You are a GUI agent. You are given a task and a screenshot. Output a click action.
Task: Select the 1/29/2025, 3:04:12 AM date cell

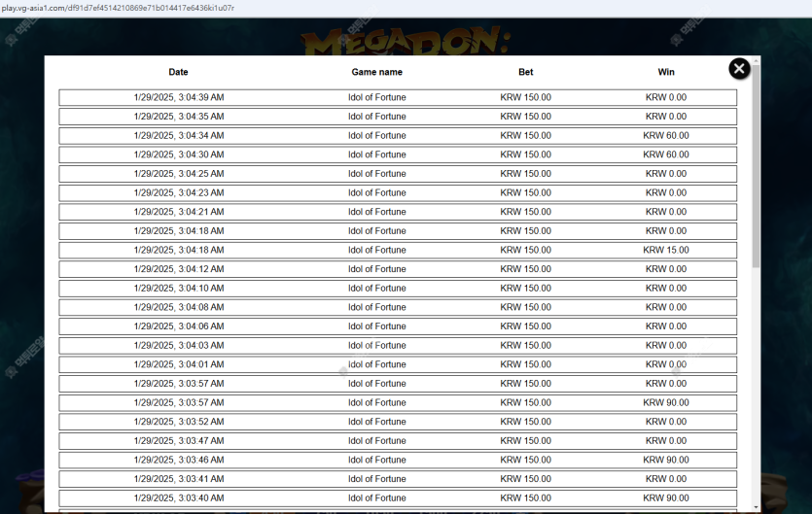click(179, 269)
